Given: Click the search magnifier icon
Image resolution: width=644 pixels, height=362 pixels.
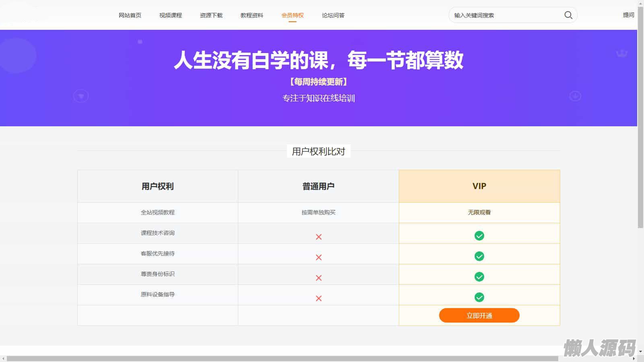Looking at the screenshot, I should coord(568,15).
